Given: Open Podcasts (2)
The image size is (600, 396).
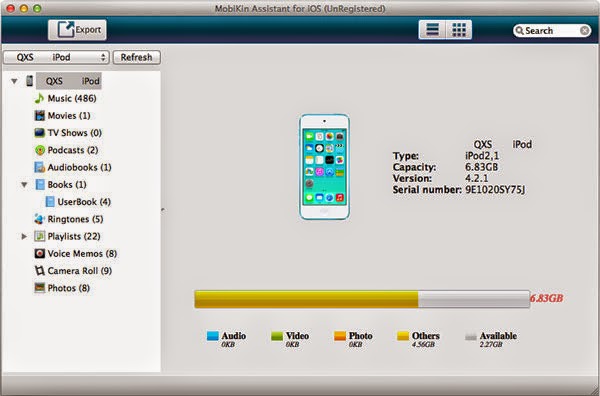Looking at the screenshot, I should pos(73,150).
